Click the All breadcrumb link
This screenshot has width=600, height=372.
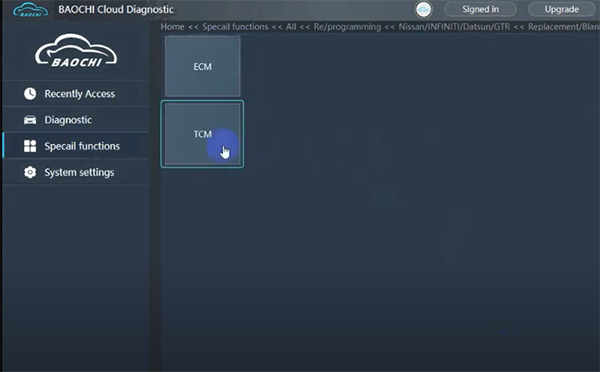[x=291, y=27]
